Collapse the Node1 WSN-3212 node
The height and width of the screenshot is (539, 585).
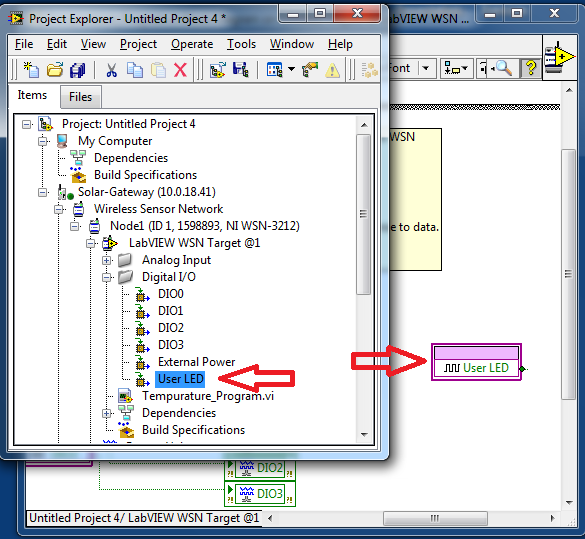click(x=75, y=226)
